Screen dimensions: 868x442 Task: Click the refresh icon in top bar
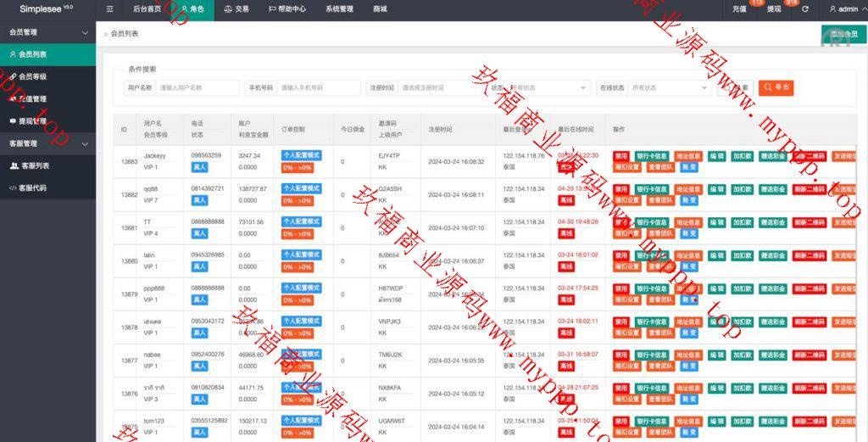click(x=804, y=9)
